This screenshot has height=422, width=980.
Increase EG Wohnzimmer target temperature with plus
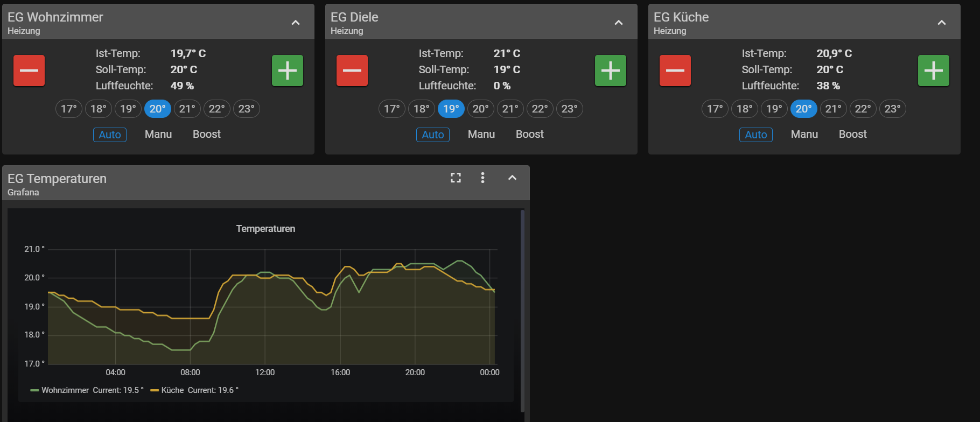pyautogui.click(x=288, y=71)
